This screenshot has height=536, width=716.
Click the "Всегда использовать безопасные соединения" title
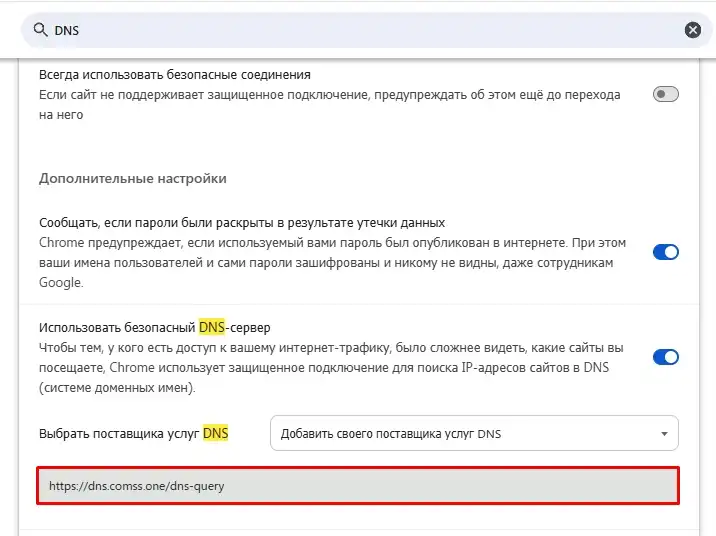pos(174,75)
